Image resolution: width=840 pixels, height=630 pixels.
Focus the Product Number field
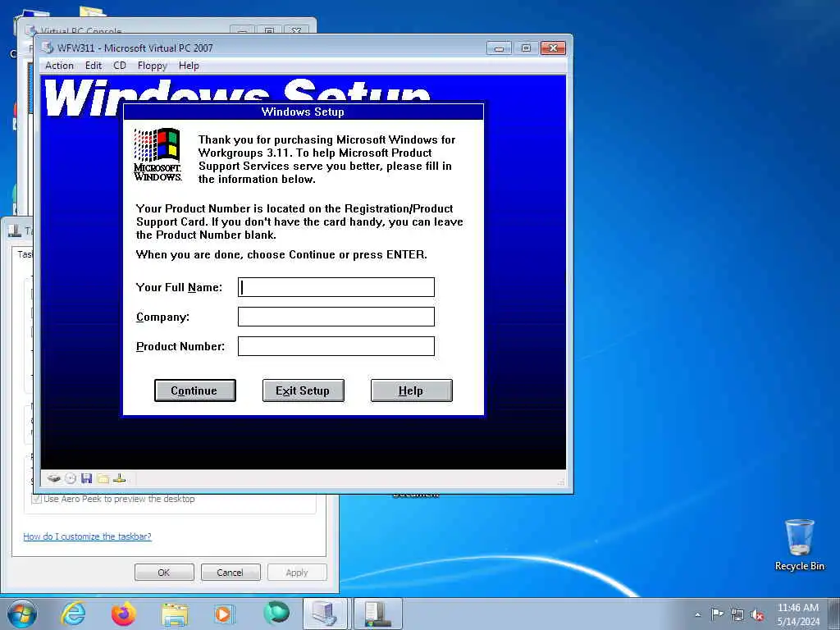pyautogui.click(x=336, y=346)
